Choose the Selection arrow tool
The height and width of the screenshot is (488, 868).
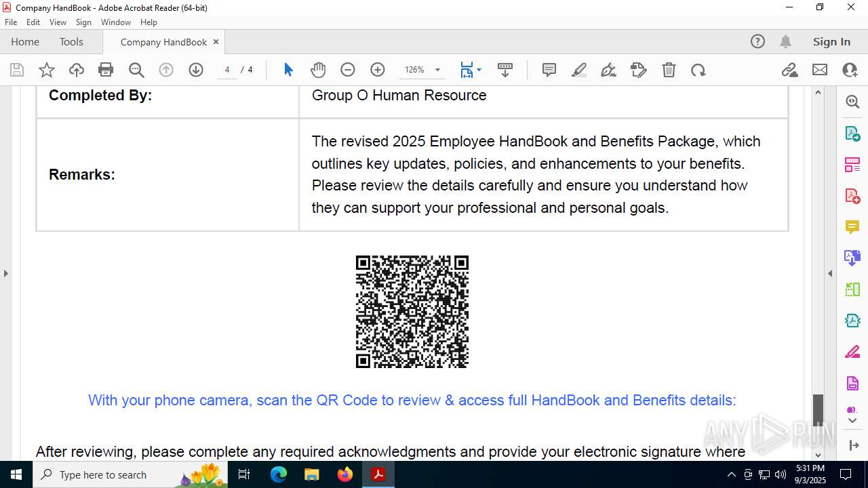coord(288,70)
